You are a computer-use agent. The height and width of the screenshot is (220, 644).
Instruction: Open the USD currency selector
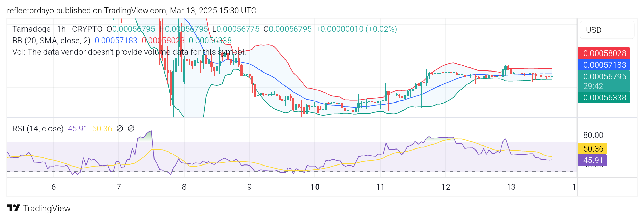607,30
